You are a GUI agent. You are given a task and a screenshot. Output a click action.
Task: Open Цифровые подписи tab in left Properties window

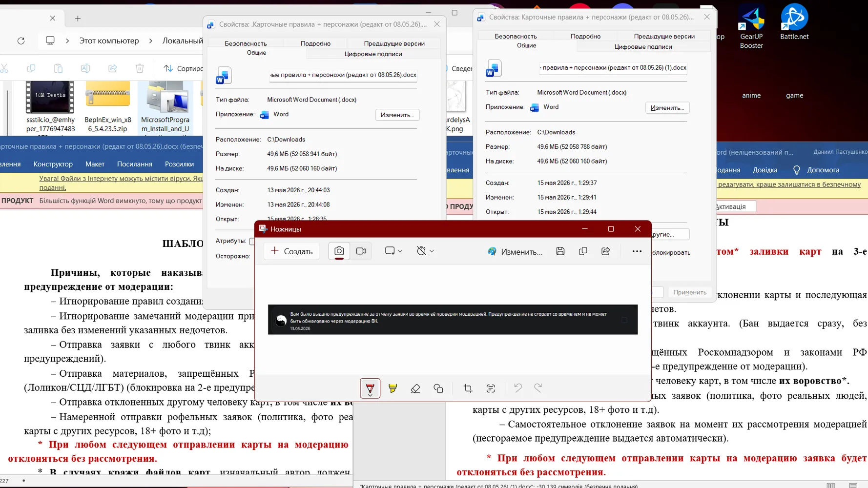[x=373, y=54]
